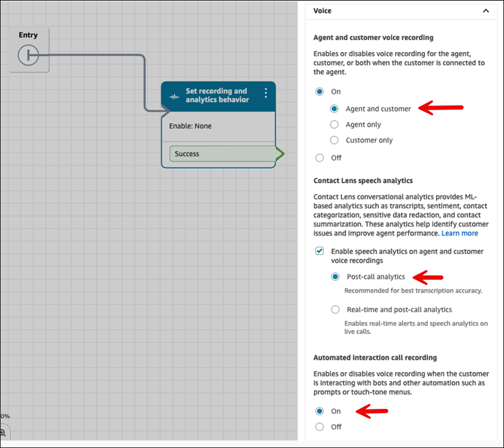Screen dimensions: 504x448
Task: Click the zoom magnifier icon on canvas
Action: click(3, 433)
